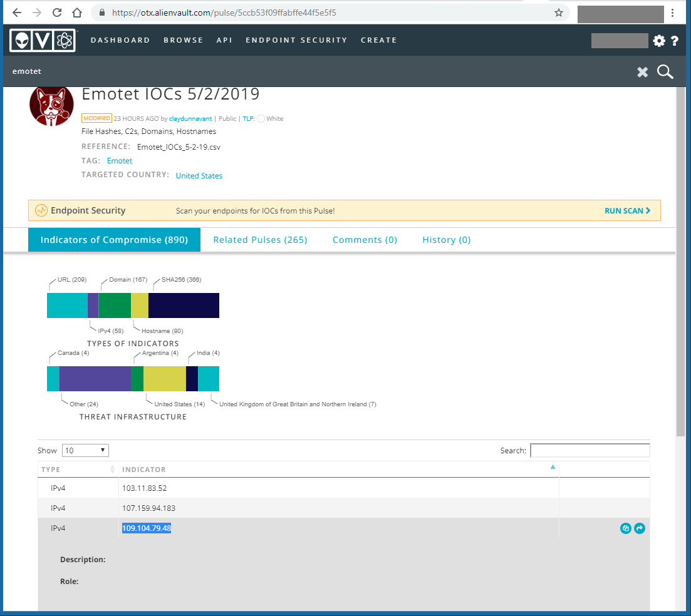The height and width of the screenshot is (616, 691).
Task: Copy indicator 109.104.79.48 with the copy icon
Action: 625,528
